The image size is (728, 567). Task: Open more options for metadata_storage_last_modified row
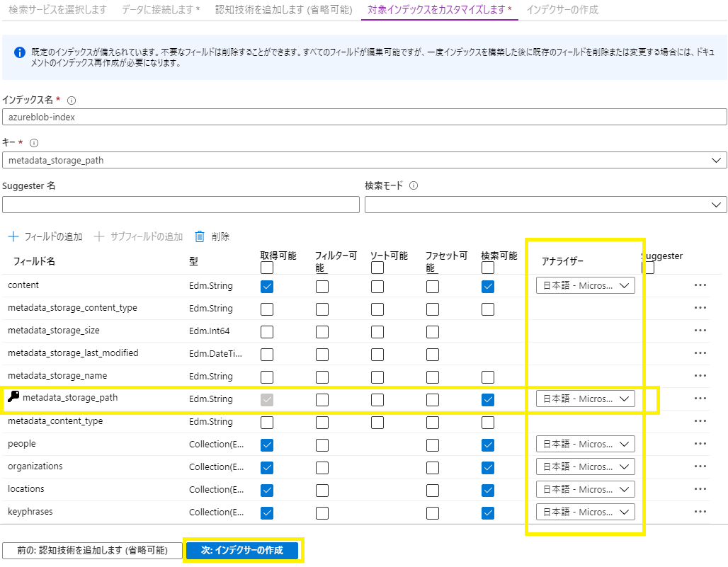pos(700,353)
